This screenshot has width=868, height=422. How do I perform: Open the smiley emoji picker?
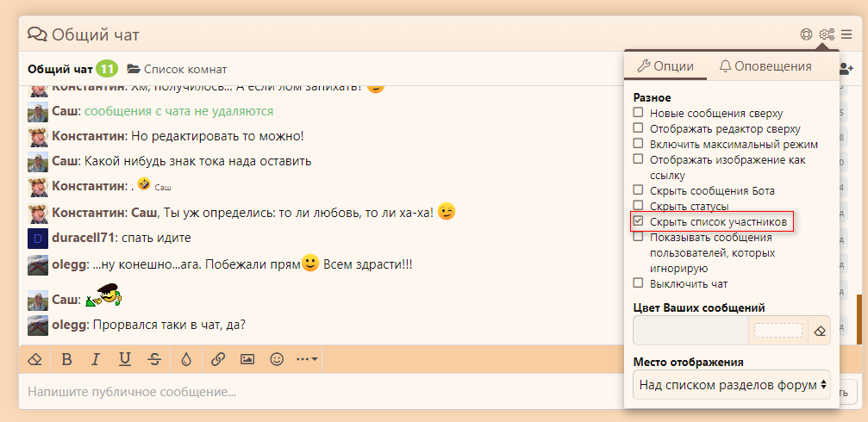click(277, 359)
